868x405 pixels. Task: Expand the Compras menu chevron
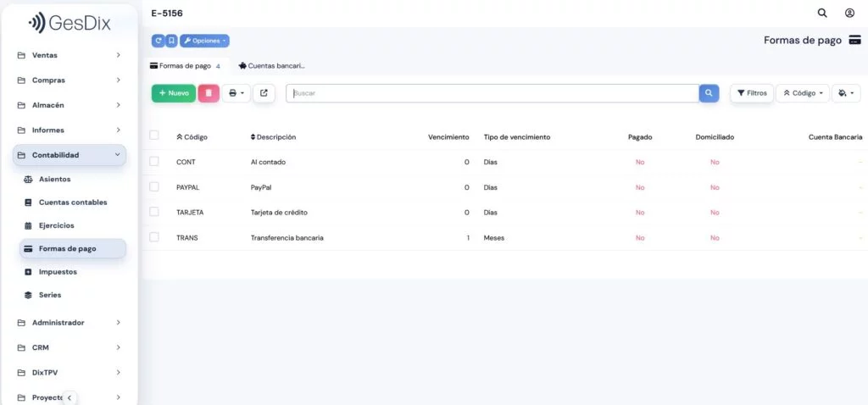[x=118, y=80]
